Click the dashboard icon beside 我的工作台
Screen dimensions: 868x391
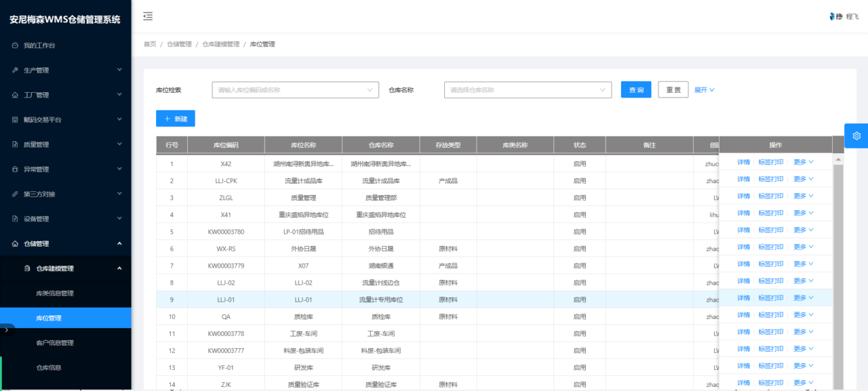click(15, 45)
